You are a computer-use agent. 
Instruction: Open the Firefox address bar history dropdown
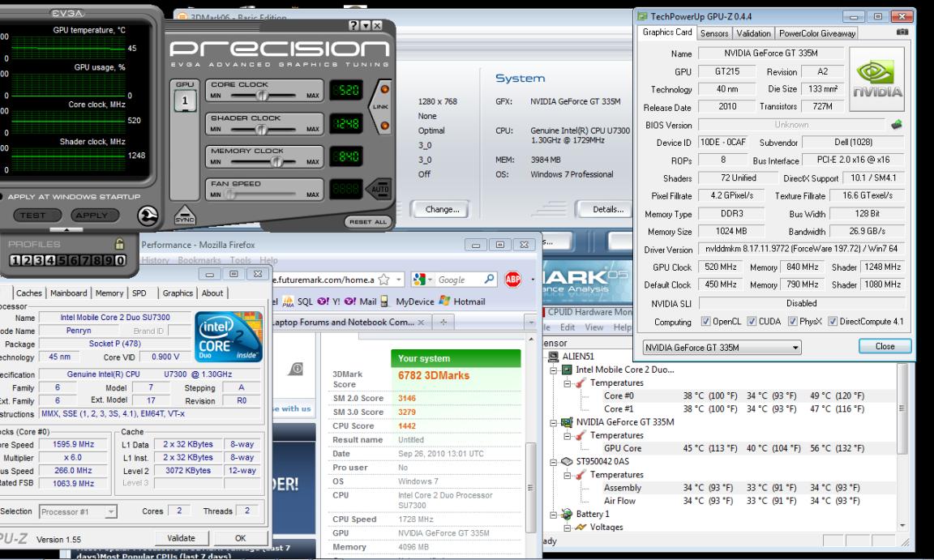(399, 279)
